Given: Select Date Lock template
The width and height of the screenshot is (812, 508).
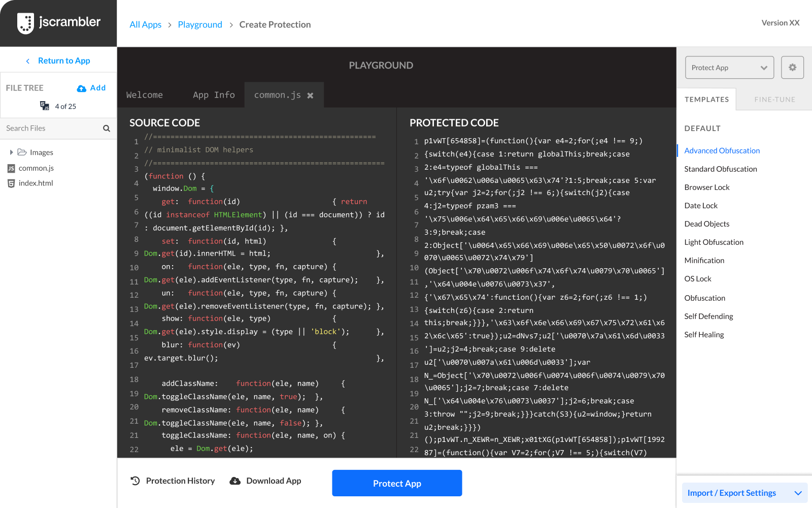Looking at the screenshot, I should [701, 205].
